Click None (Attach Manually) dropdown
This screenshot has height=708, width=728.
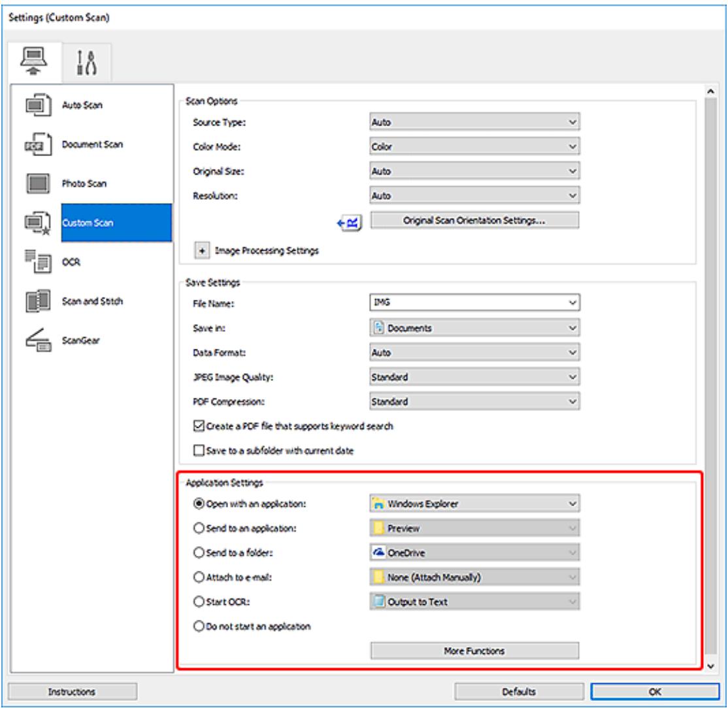click(474, 577)
